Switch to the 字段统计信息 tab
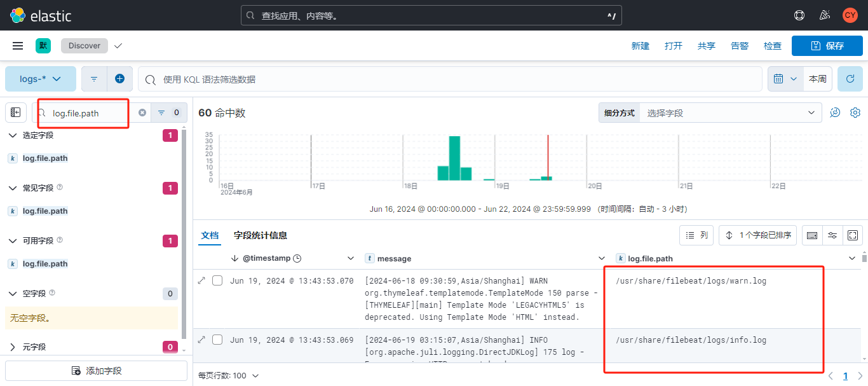The image size is (868, 386). point(260,235)
